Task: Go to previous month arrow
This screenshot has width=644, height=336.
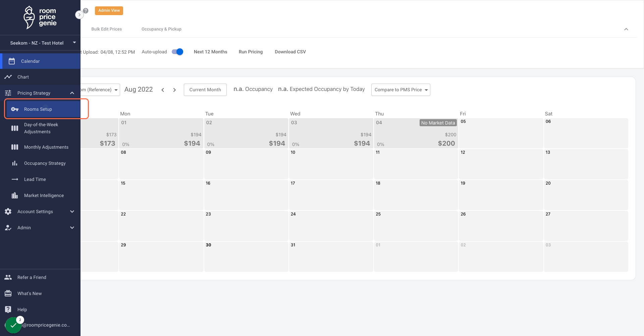Action: tap(163, 90)
